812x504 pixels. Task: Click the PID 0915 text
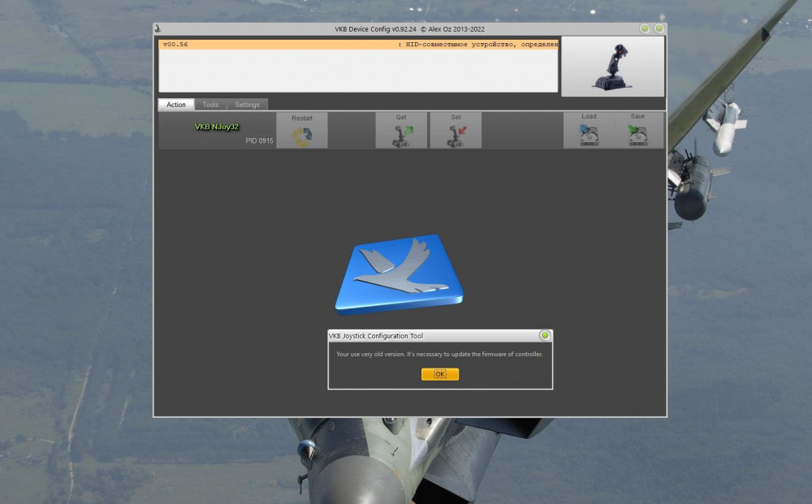tap(259, 140)
